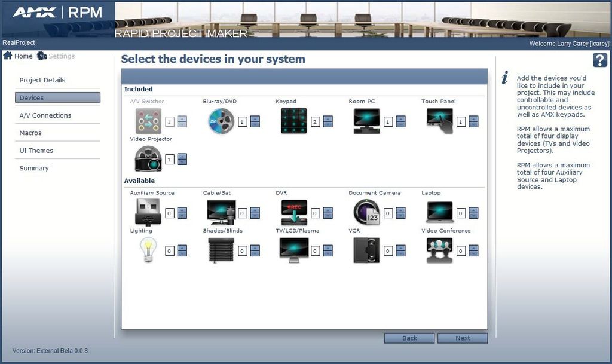Increase Blu-ray/DVD count with its stepper
612x364 pixels.
[x=255, y=119]
